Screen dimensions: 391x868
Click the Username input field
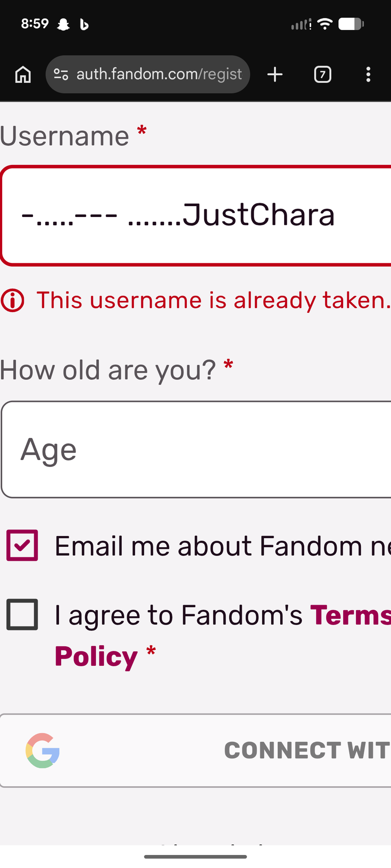point(195,216)
